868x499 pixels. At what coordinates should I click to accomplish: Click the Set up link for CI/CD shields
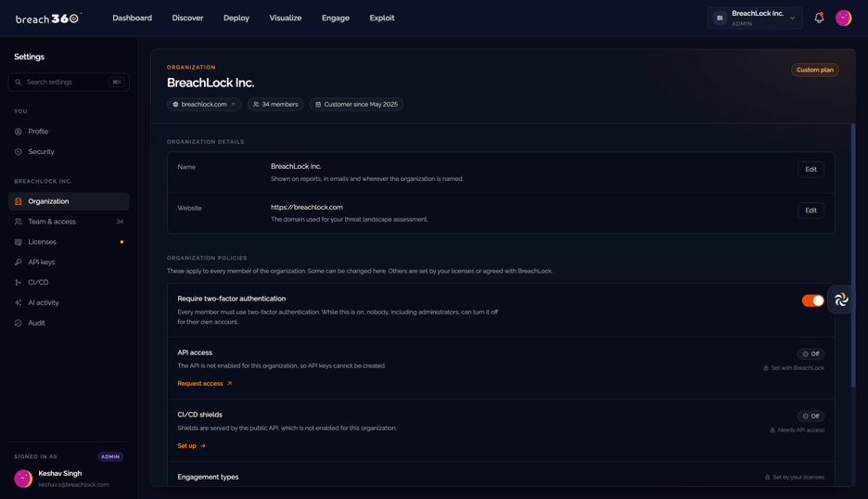click(x=192, y=445)
